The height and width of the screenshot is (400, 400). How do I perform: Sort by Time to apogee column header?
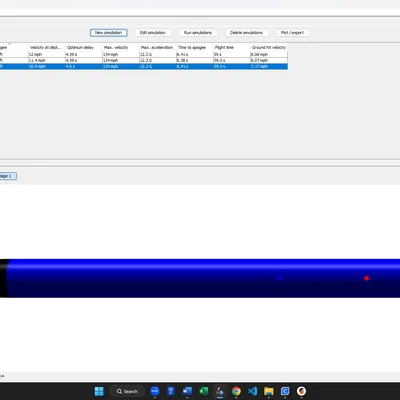pos(195,47)
